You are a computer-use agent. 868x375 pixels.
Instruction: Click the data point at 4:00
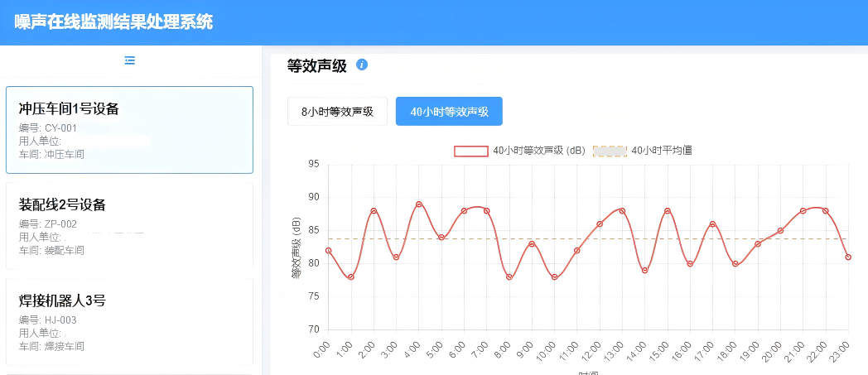click(x=419, y=204)
